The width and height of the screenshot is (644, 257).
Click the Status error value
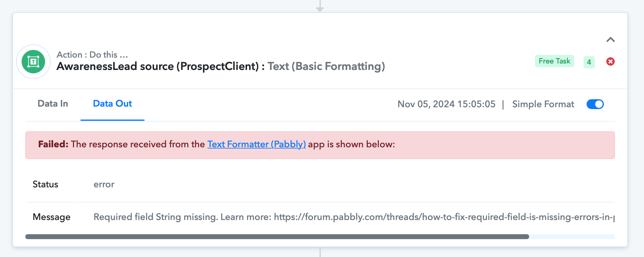(104, 184)
